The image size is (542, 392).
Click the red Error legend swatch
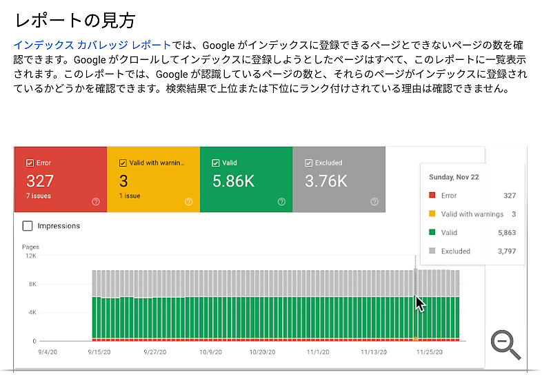coord(432,196)
